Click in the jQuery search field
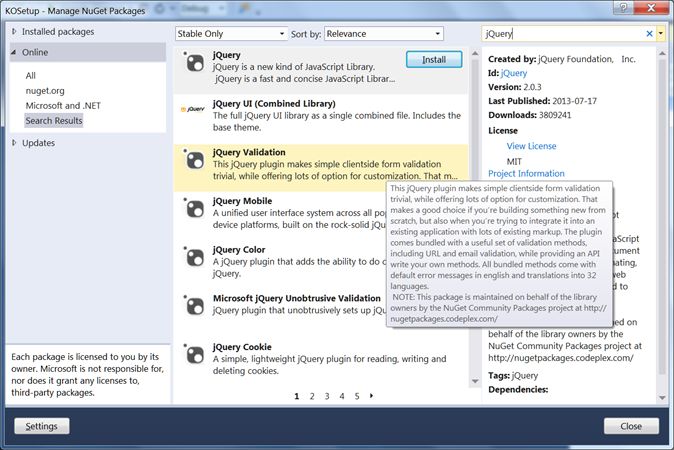 point(563,34)
